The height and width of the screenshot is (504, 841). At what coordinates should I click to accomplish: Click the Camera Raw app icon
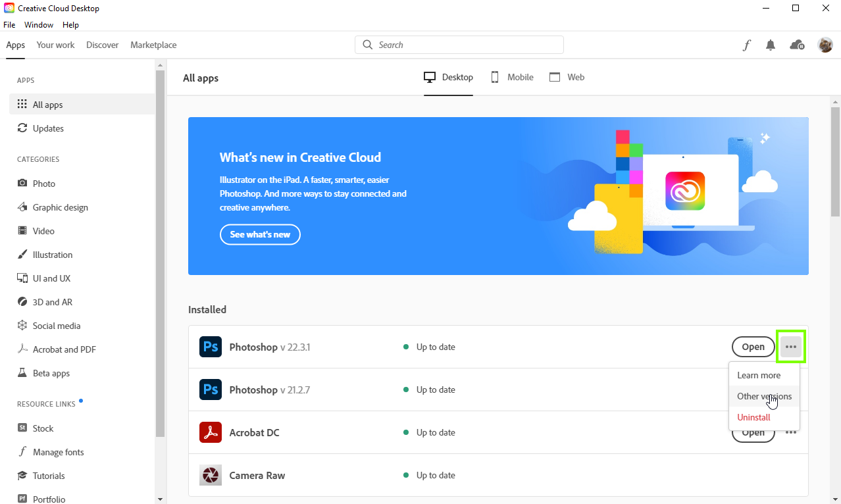coord(211,475)
